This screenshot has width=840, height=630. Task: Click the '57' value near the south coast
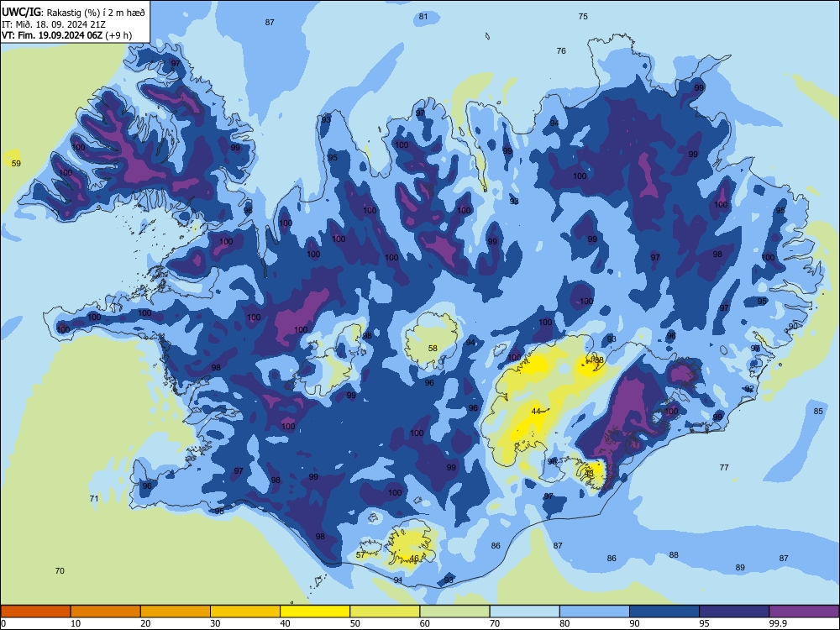(360, 555)
